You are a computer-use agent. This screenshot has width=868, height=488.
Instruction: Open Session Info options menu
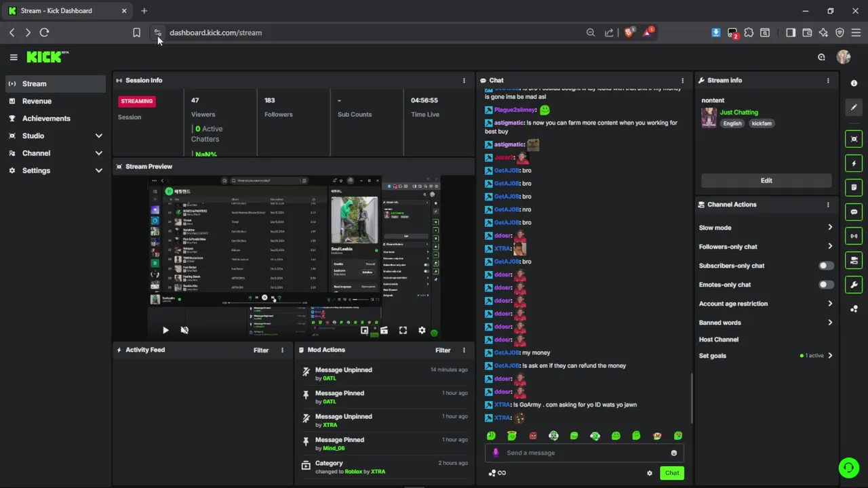pos(464,81)
